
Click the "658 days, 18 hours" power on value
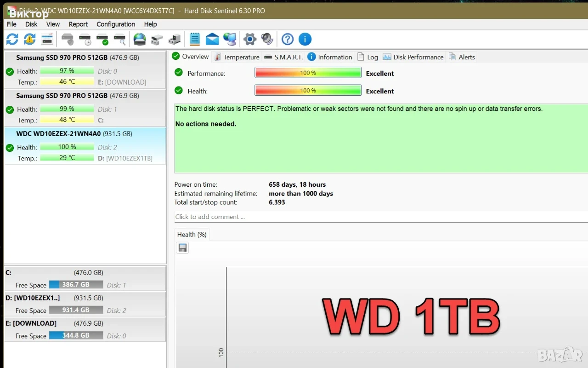point(297,184)
